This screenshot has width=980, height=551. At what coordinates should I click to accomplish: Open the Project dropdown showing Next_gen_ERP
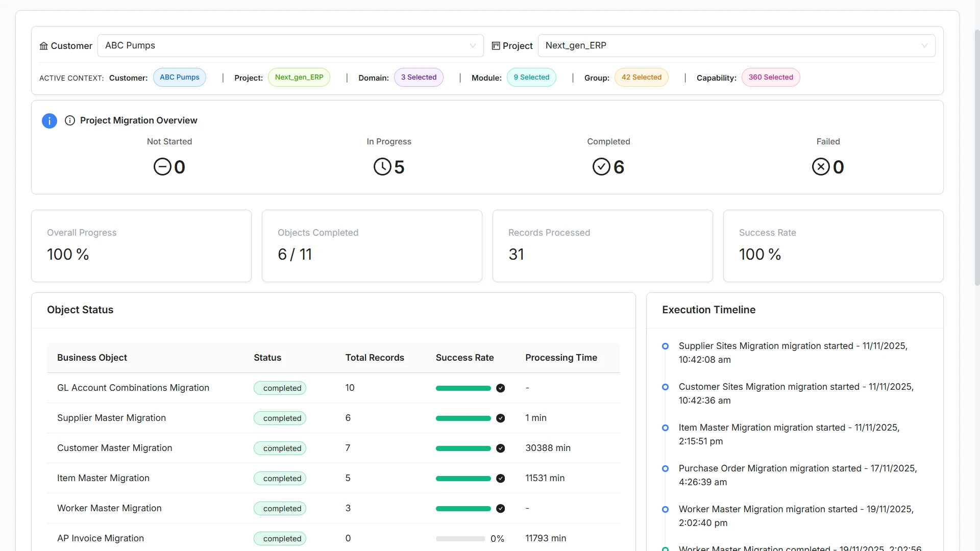[x=737, y=46]
